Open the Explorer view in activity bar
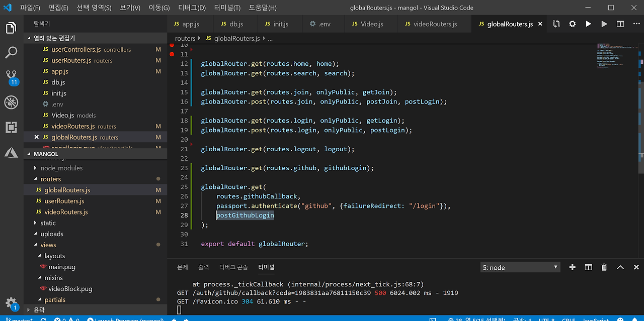This screenshot has width=644, height=321. (x=11, y=28)
